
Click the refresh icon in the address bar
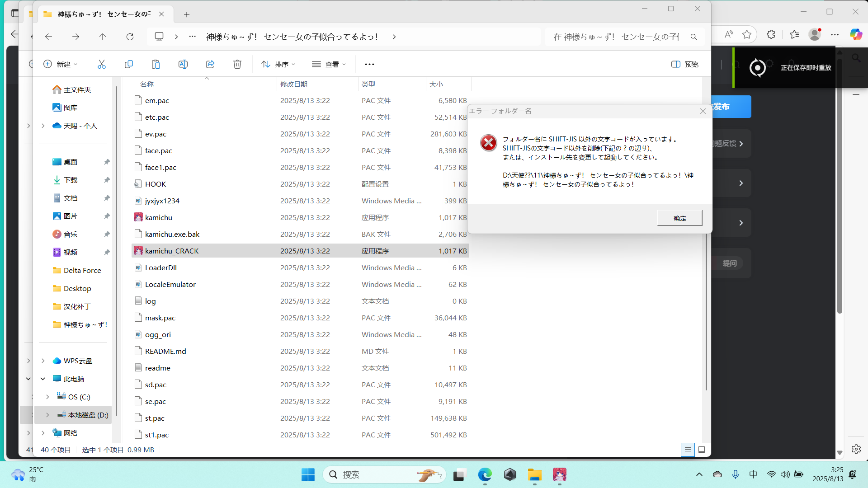(130, 37)
